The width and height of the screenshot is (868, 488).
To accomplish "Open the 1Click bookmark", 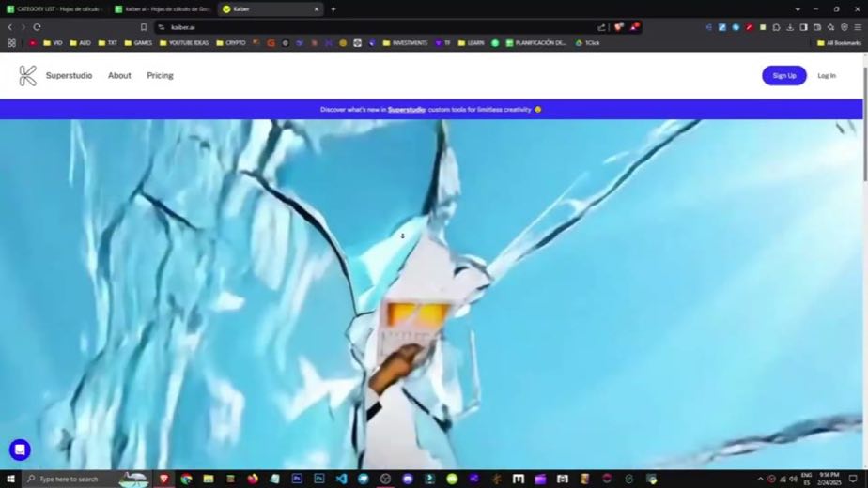I will click(587, 42).
